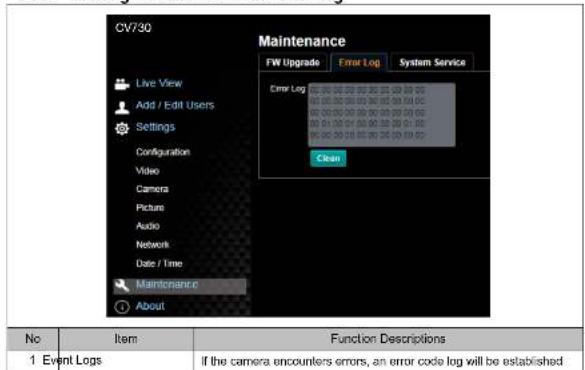Click the Function Descriptions column header
This screenshot has width=585, height=370.
(388, 339)
